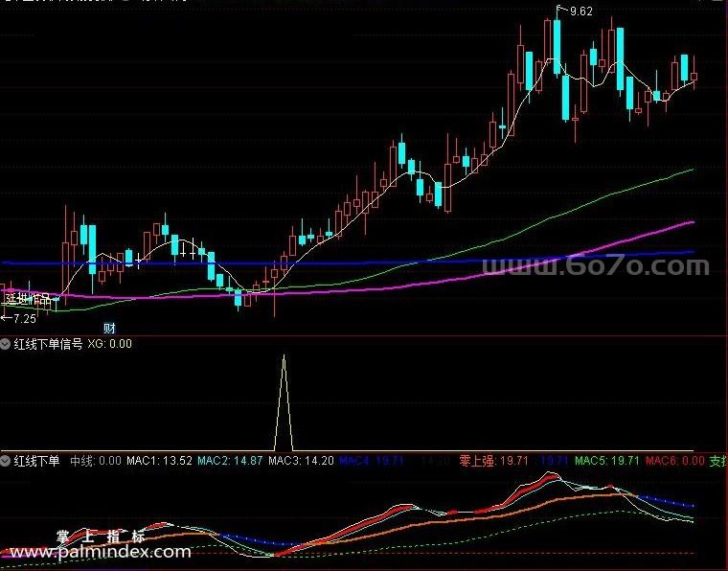Select the 红线下单 indicator title

coord(37,461)
